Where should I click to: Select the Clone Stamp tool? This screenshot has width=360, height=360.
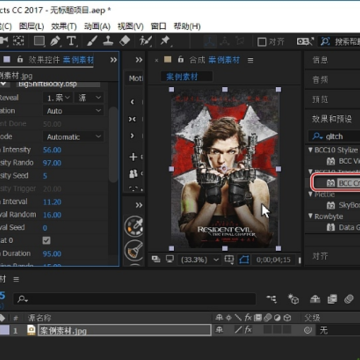pos(108,41)
